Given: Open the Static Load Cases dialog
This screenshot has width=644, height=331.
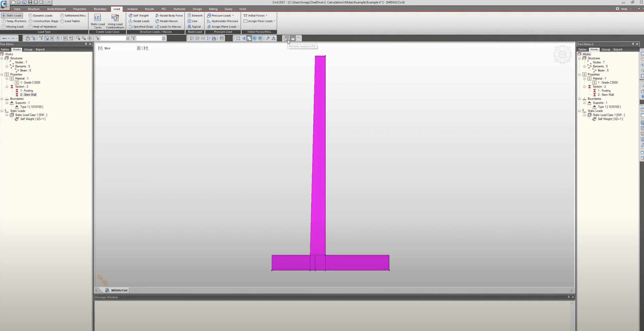Looking at the screenshot, I should [98, 21].
